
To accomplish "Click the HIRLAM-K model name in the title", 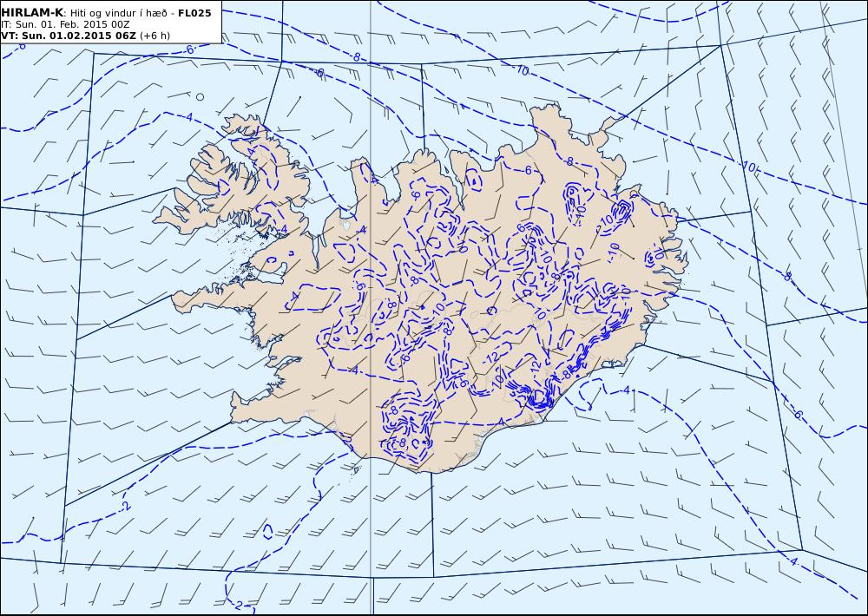I will pos(33,13).
